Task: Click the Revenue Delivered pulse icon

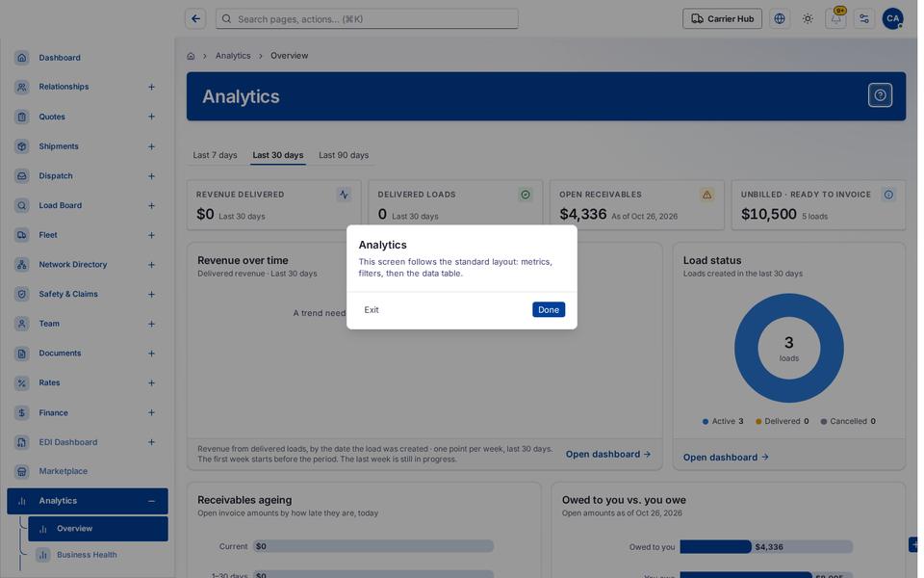Action: [345, 195]
